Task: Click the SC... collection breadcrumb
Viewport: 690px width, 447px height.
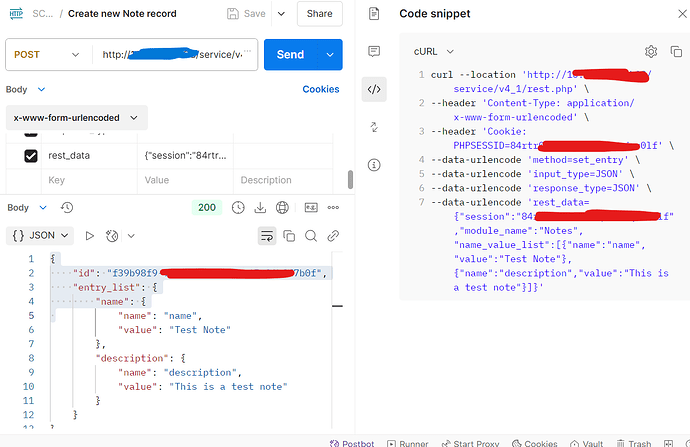Action: click(x=43, y=14)
